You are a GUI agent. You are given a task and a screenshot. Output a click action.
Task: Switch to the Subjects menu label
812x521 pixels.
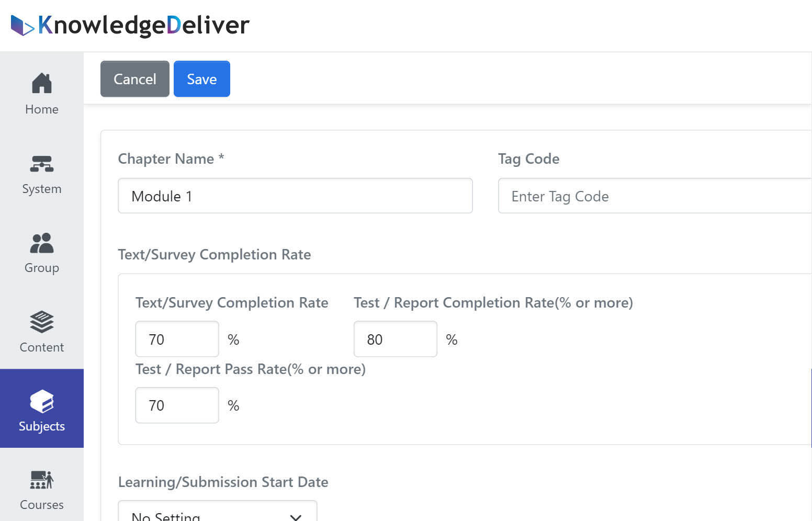(x=42, y=426)
